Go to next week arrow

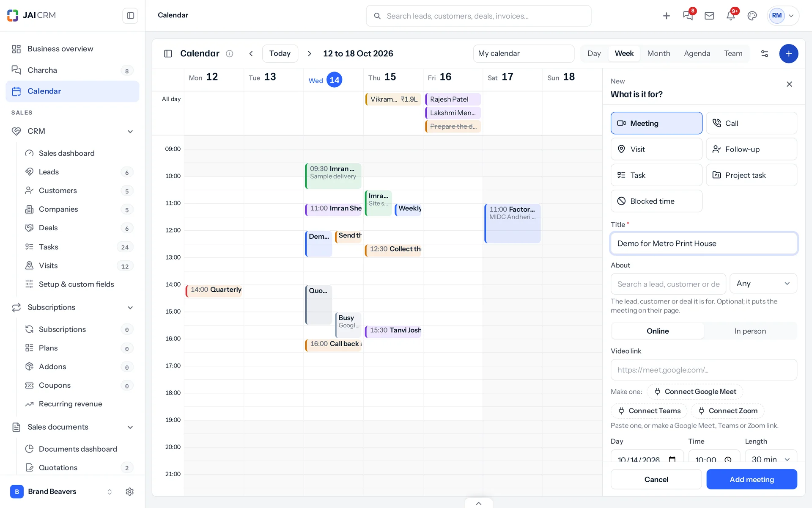pos(309,54)
